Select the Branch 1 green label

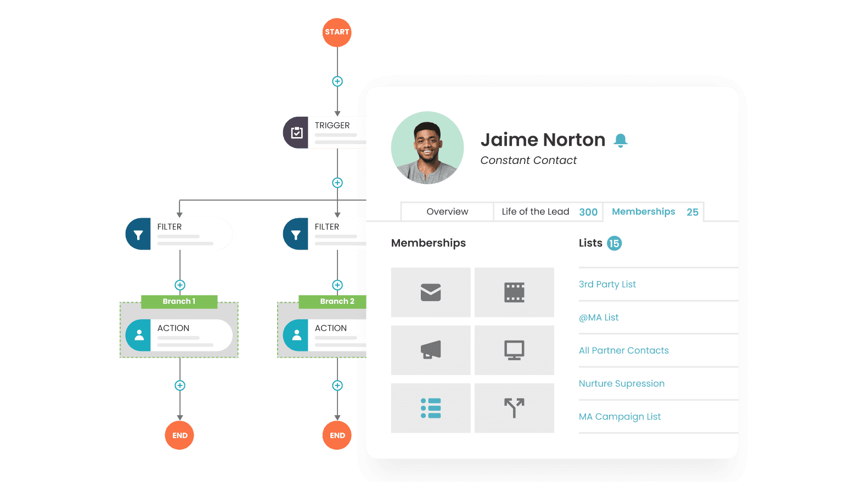coord(179,302)
